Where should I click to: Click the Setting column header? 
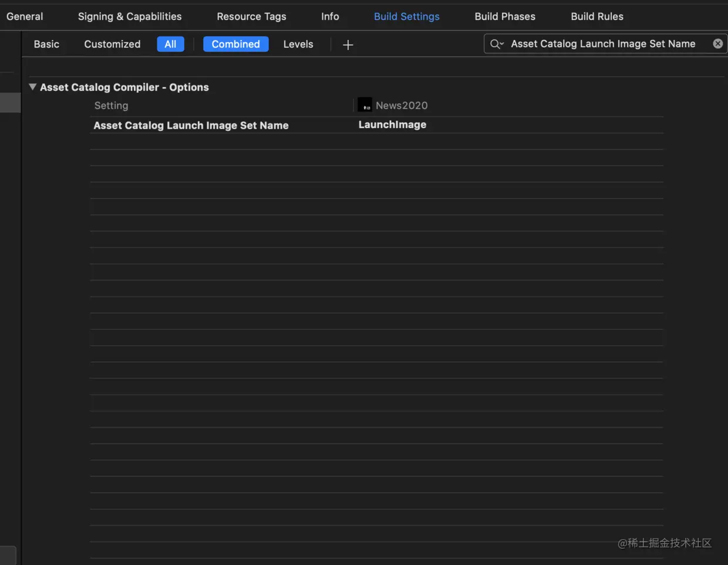pos(111,105)
